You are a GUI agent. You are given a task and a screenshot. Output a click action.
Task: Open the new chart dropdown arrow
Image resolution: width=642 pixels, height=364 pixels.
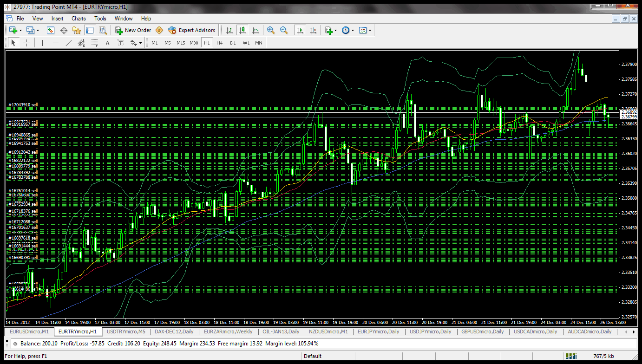coord(20,30)
